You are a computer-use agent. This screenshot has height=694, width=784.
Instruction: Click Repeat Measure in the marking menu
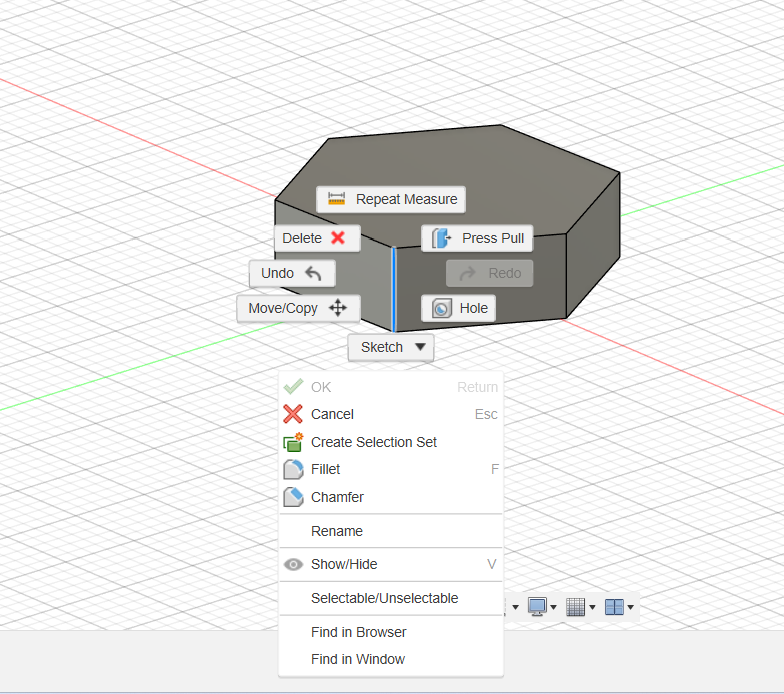390,199
